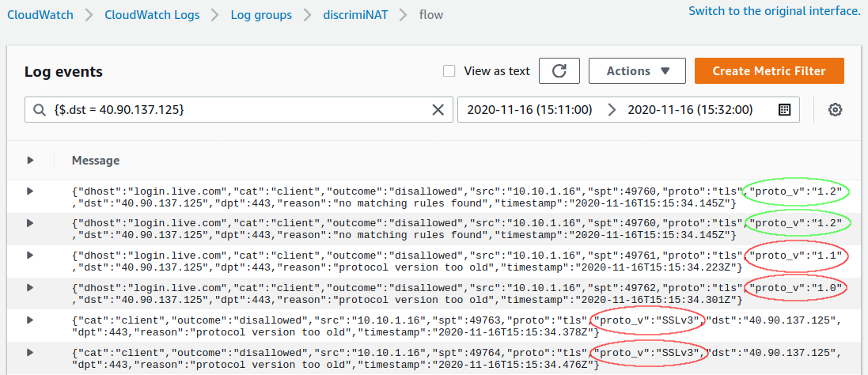Expand the log event with spt 49764

click(x=30, y=352)
